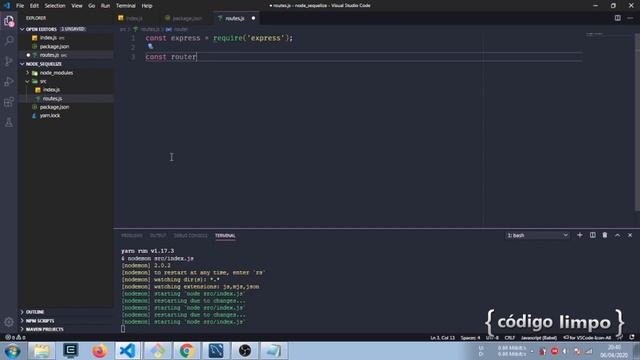Screen dimensions: 640x360
Task: Close the terminal panel
Action: [x=630, y=235]
